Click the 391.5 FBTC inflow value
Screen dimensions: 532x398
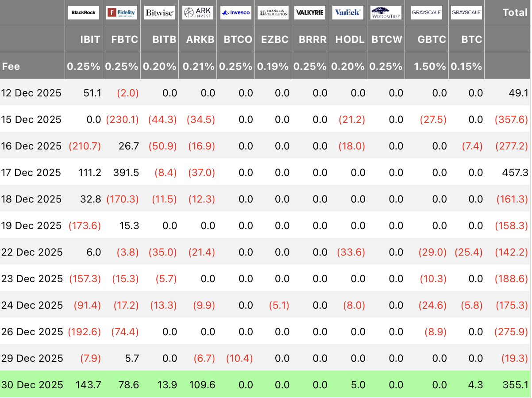pyautogui.click(x=126, y=172)
